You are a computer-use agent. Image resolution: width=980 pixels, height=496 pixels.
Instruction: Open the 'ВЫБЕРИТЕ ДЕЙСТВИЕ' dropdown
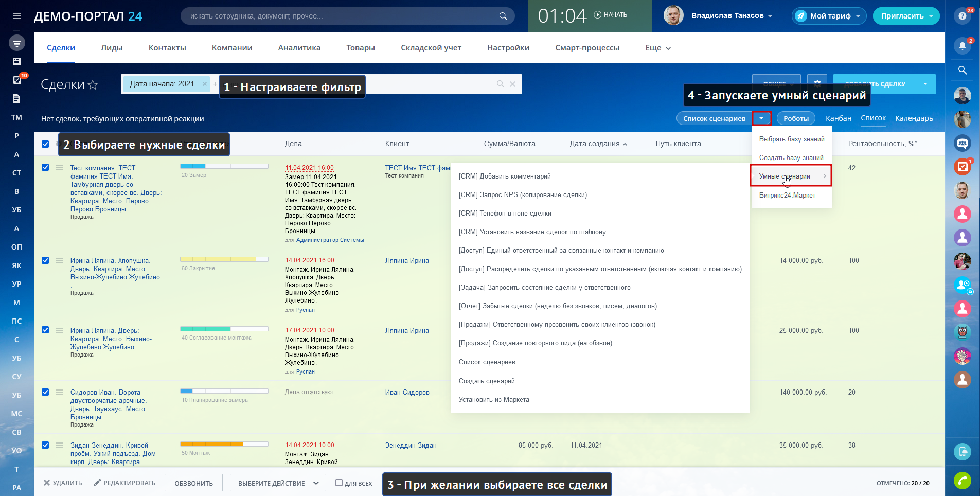click(x=278, y=483)
